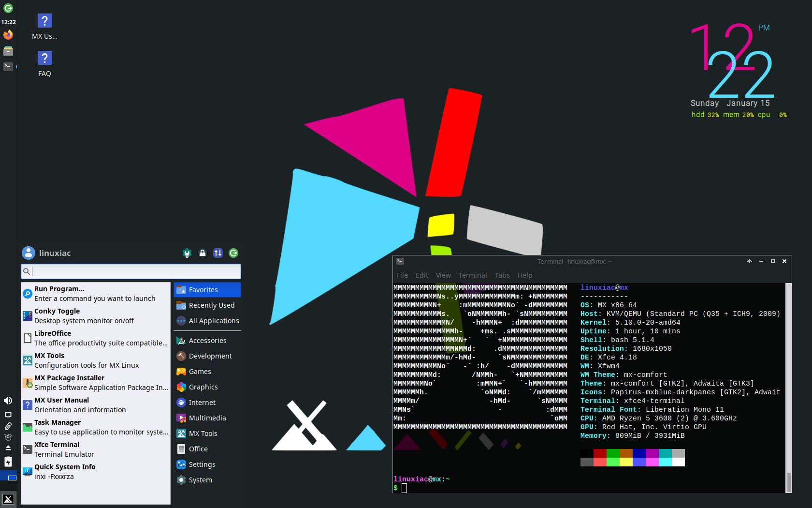
Task: Open the volume control in the panel tray
Action: pyautogui.click(x=8, y=401)
